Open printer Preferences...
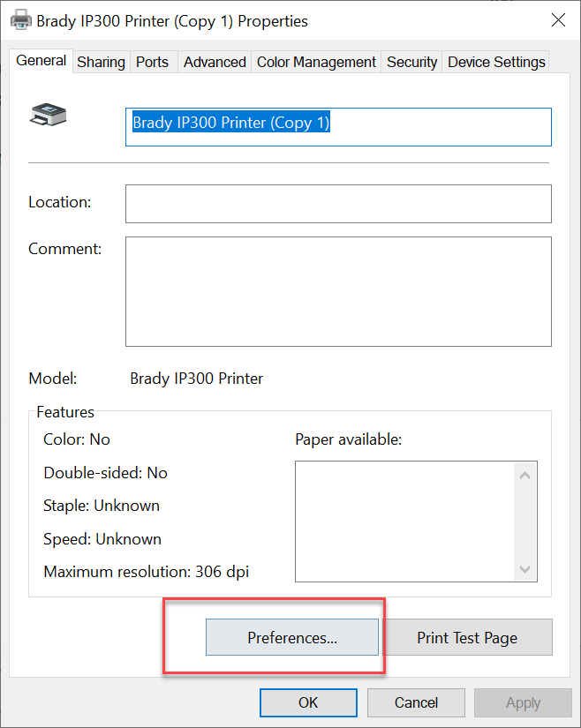581x728 pixels. [292, 637]
